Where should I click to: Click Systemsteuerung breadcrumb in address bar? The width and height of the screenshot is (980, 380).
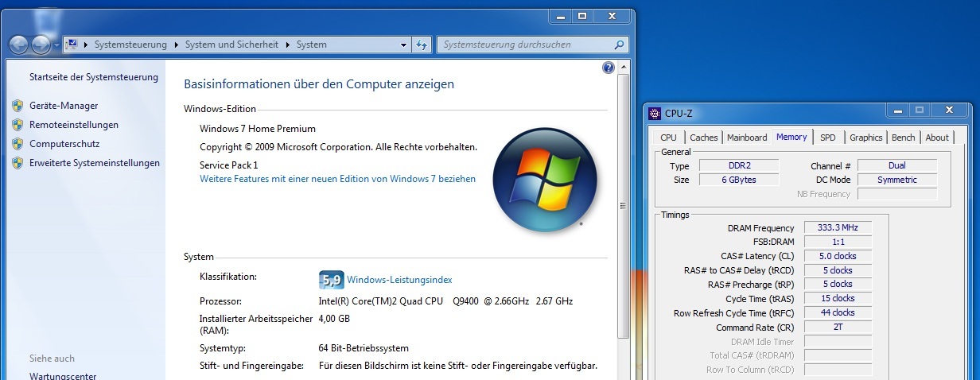tap(130, 45)
